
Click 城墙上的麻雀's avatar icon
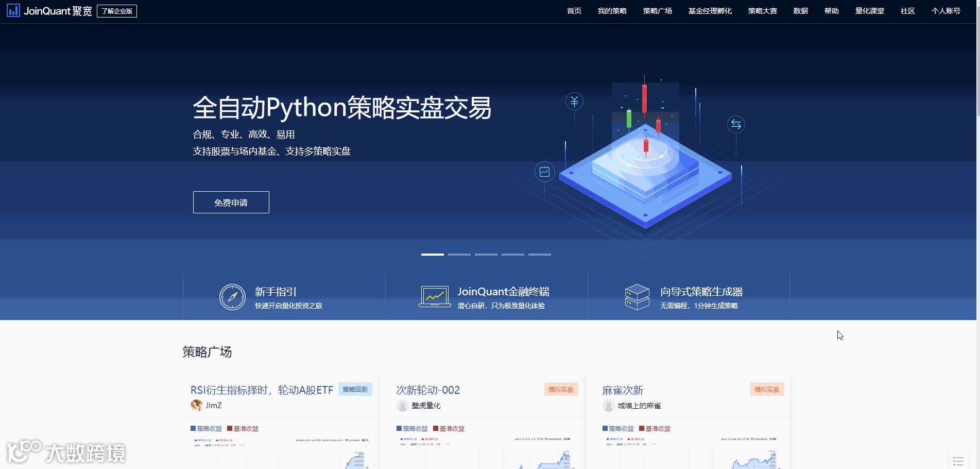(x=608, y=406)
